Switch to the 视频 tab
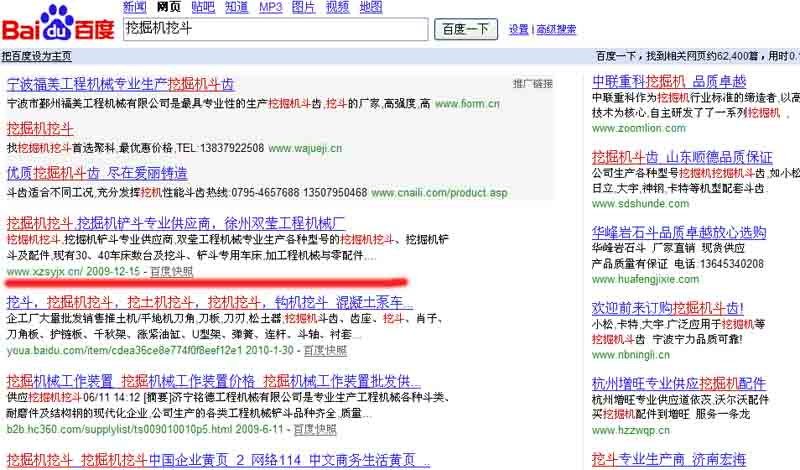The image size is (800, 470). pos(337,7)
